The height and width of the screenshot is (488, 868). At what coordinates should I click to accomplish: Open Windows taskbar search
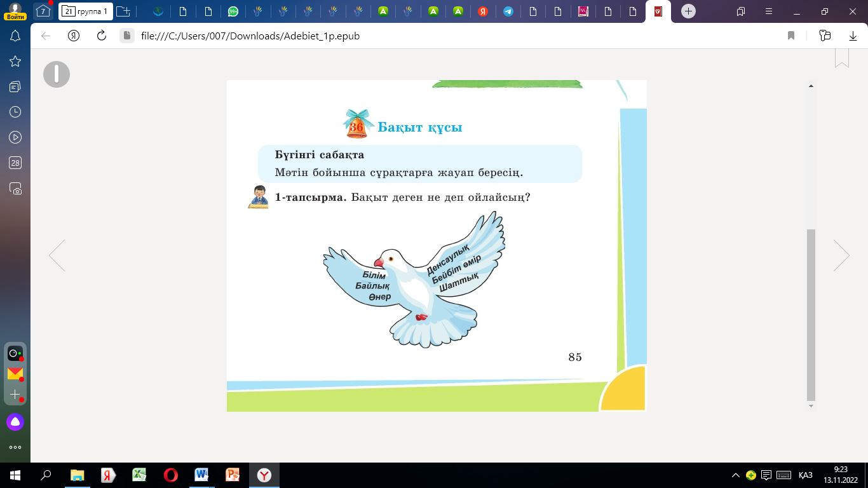click(x=46, y=475)
